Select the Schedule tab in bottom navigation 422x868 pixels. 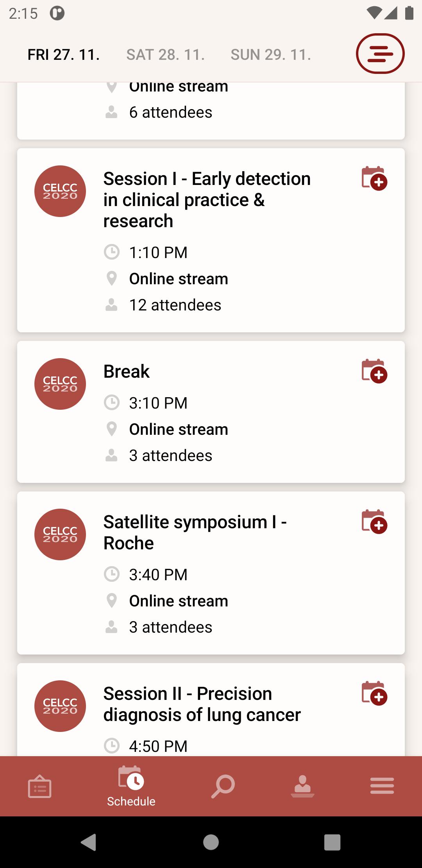[x=131, y=786]
